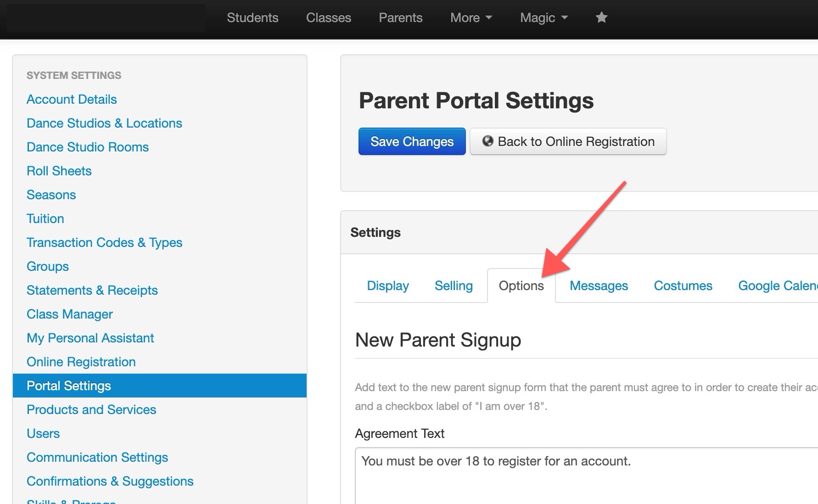The height and width of the screenshot is (504, 818).
Task: Go to Students in top navigation
Action: (252, 17)
